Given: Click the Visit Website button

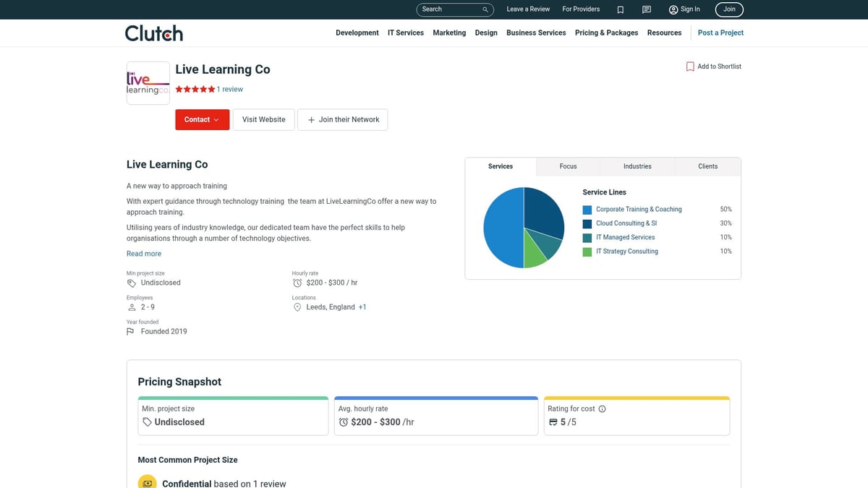Looking at the screenshot, I should pyautogui.click(x=263, y=120).
